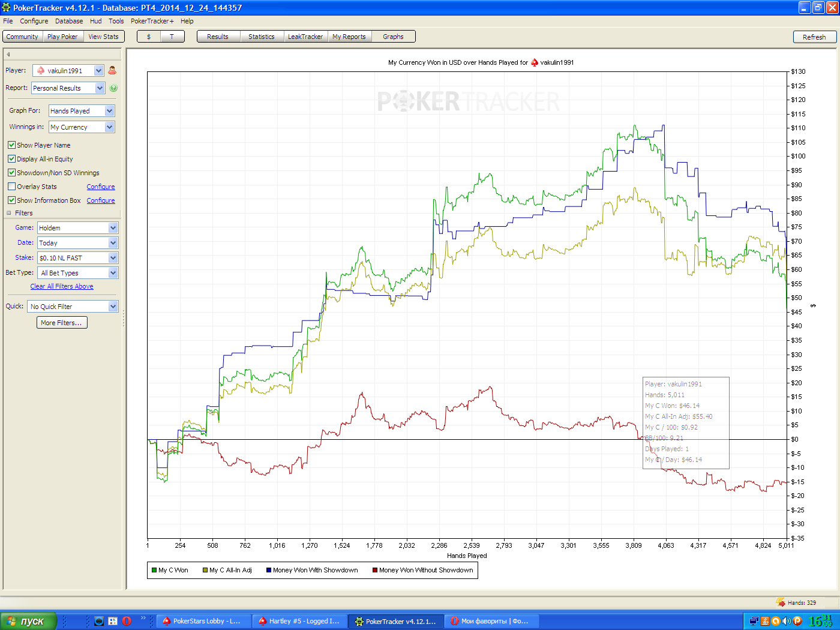Open the Database menu

[x=69, y=21]
